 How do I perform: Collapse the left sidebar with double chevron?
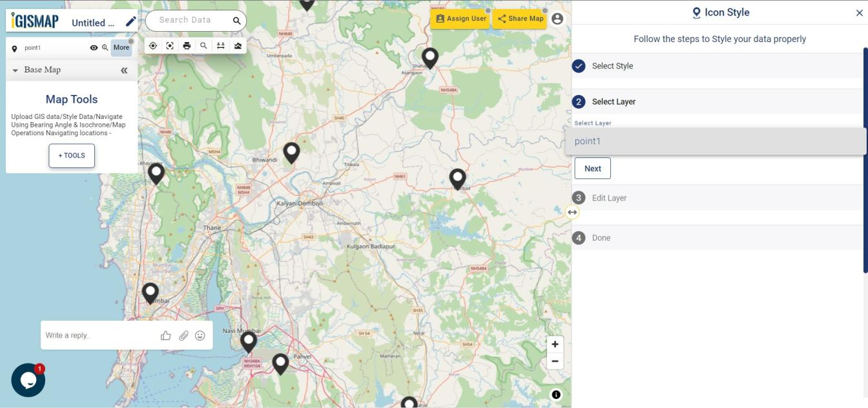124,70
